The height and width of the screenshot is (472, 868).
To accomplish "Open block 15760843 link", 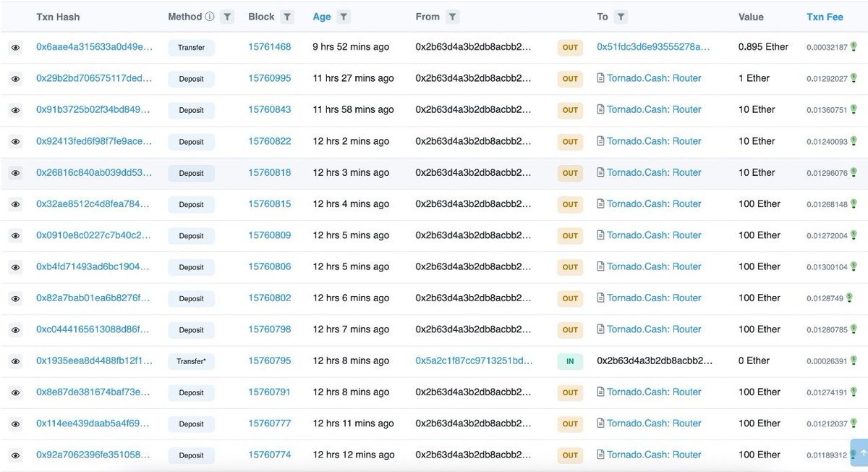I will 270,109.
